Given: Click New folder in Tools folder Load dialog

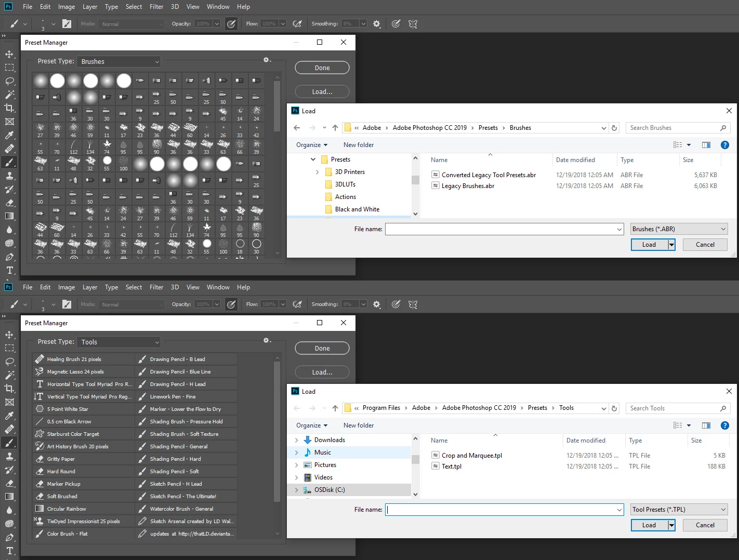Looking at the screenshot, I should 359,425.
